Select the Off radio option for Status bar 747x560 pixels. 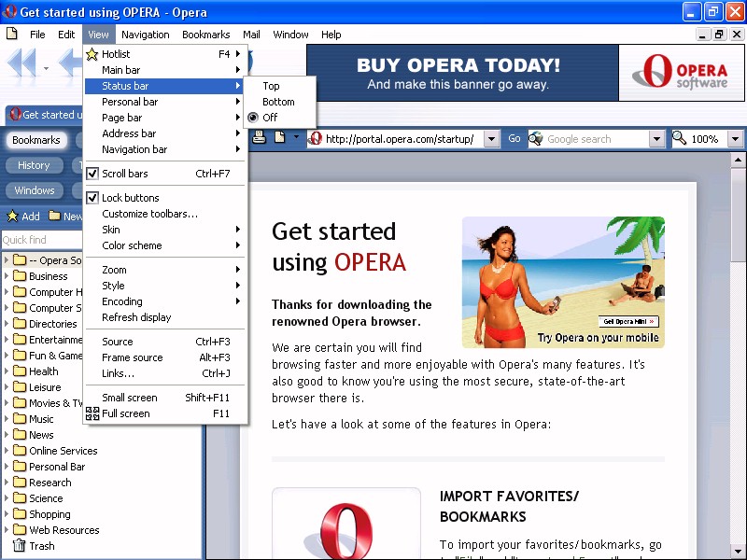pyautogui.click(x=253, y=118)
